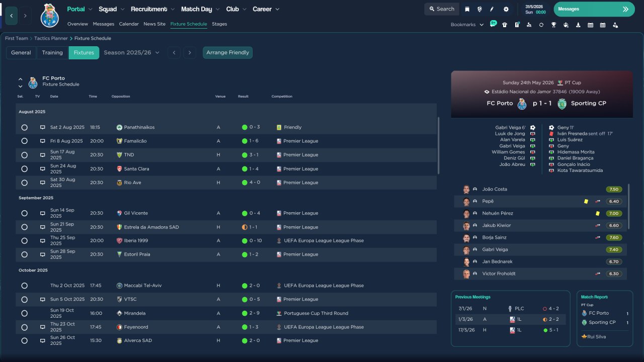This screenshot has height=362, width=644.
Task: Switch to the Training tab
Action: 52,53
